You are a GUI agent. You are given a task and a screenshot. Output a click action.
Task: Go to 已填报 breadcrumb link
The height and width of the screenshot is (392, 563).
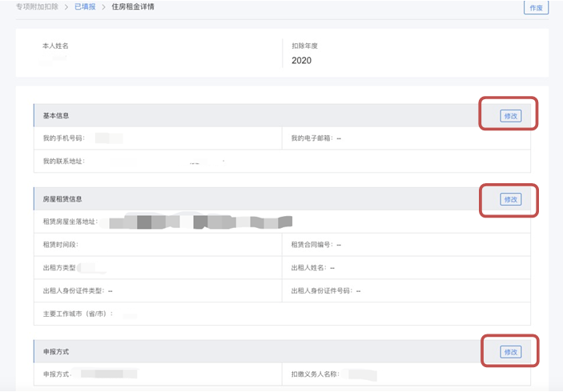83,7
